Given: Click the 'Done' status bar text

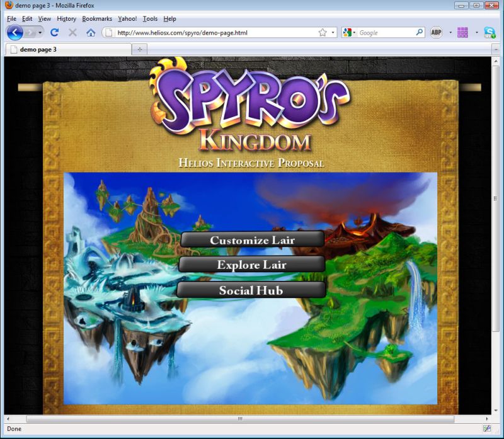Looking at the screenshot, I should 14,429.
